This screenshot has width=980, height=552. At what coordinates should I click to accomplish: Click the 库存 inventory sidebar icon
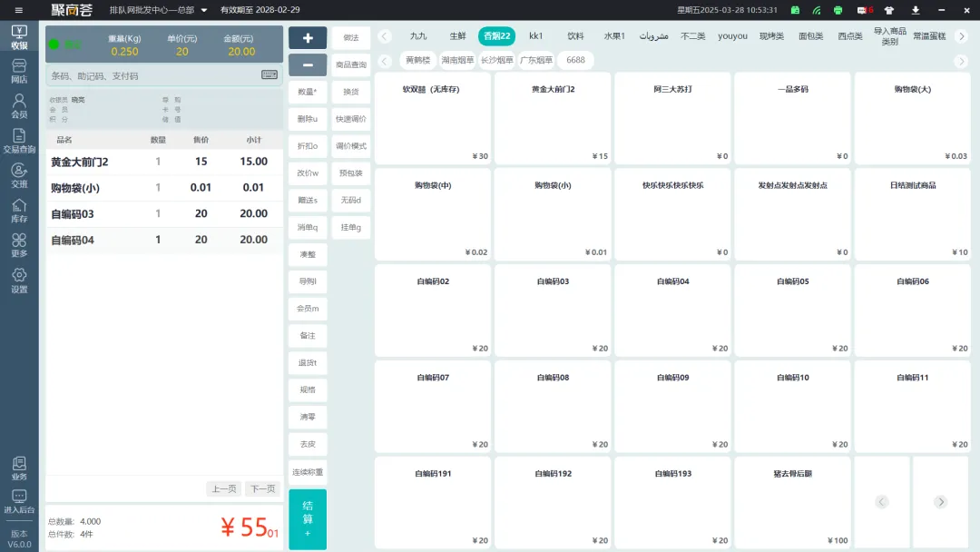point(19,211)
